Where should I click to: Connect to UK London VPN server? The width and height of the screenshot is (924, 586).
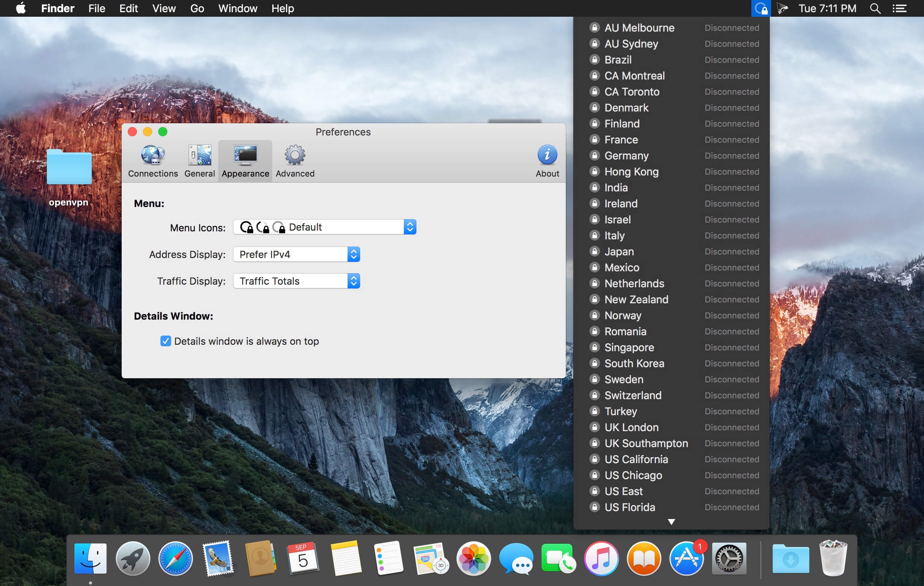point(631,427)
